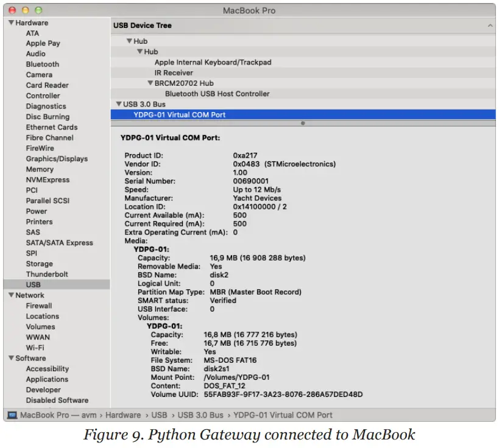Select Memory in the sidebar
Screen dimensions: 499x448
pos(40,169)
